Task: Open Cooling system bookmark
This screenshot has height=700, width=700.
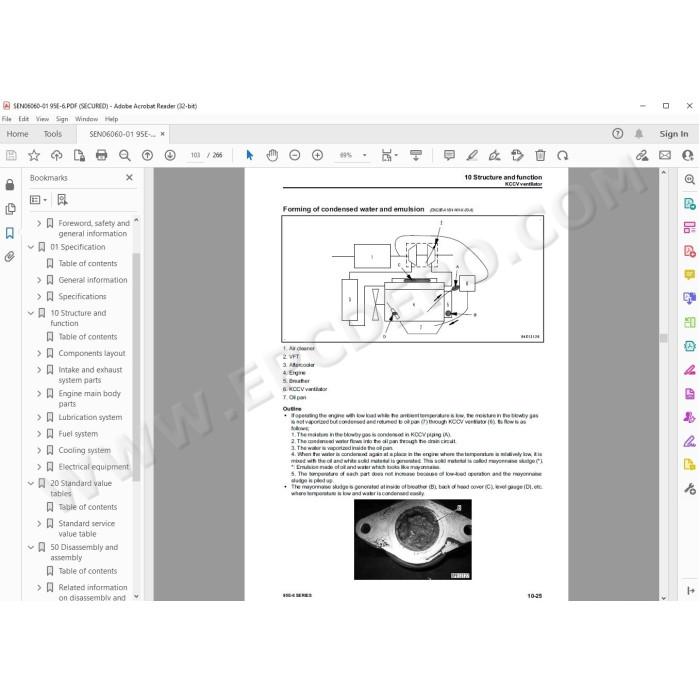Action: [84, 450]
